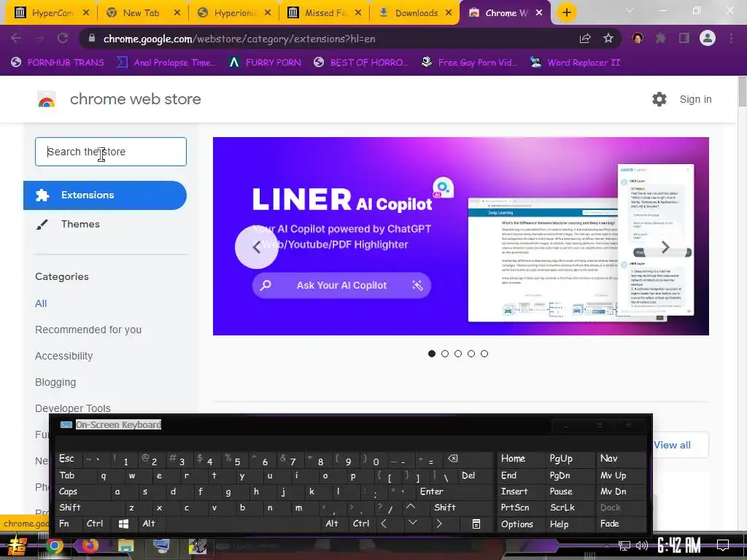Show next carousel slide arrow
Screen dimensions: 747x560
(x=665, y=246)
